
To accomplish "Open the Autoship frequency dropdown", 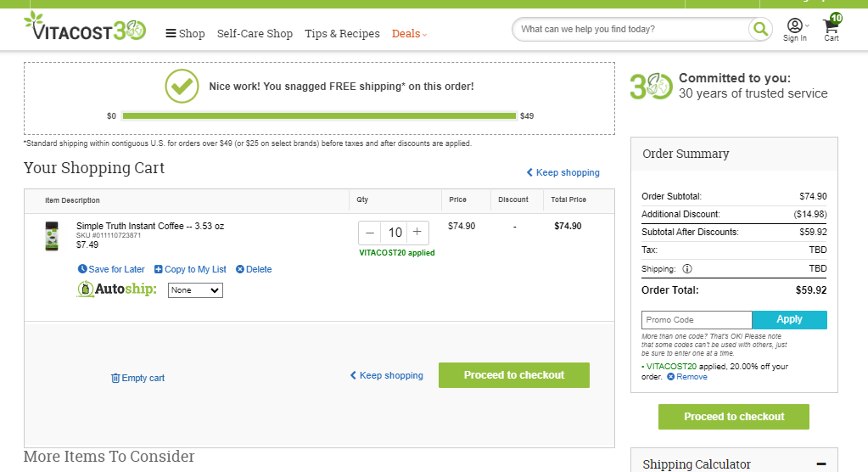I will coord(195,290).
